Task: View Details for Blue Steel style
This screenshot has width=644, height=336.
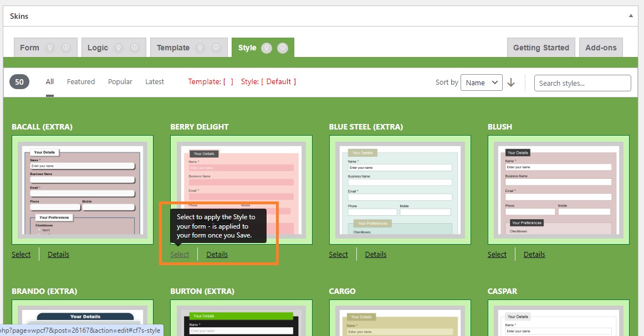Action: [x=375, y=254]
